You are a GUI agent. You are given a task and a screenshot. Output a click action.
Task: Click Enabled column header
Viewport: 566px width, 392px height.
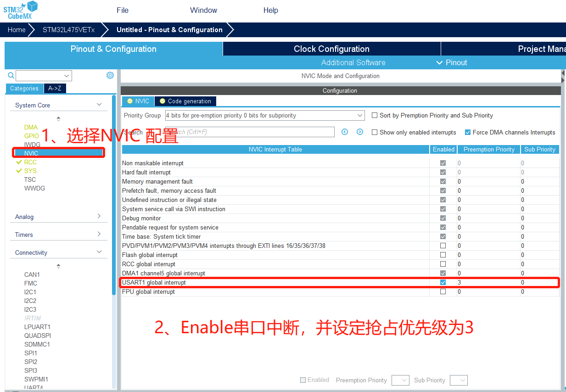443,149
